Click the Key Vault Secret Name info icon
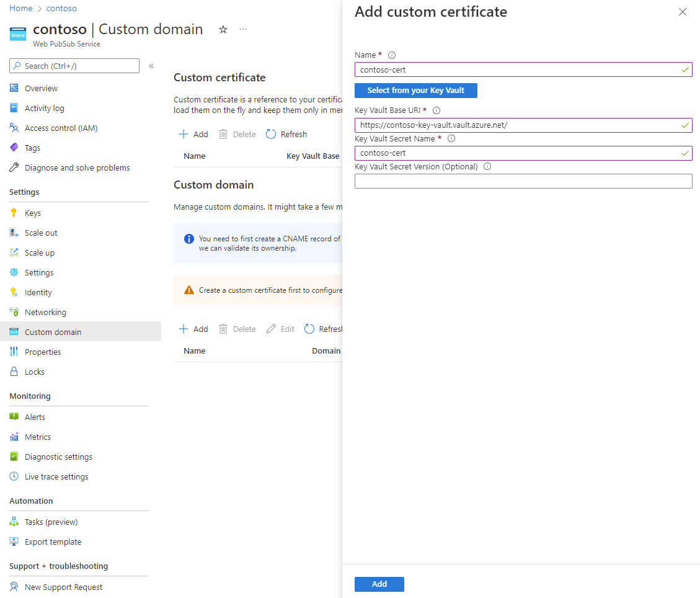700x598 pixels. pyautogui.click(x=451, y=138)
